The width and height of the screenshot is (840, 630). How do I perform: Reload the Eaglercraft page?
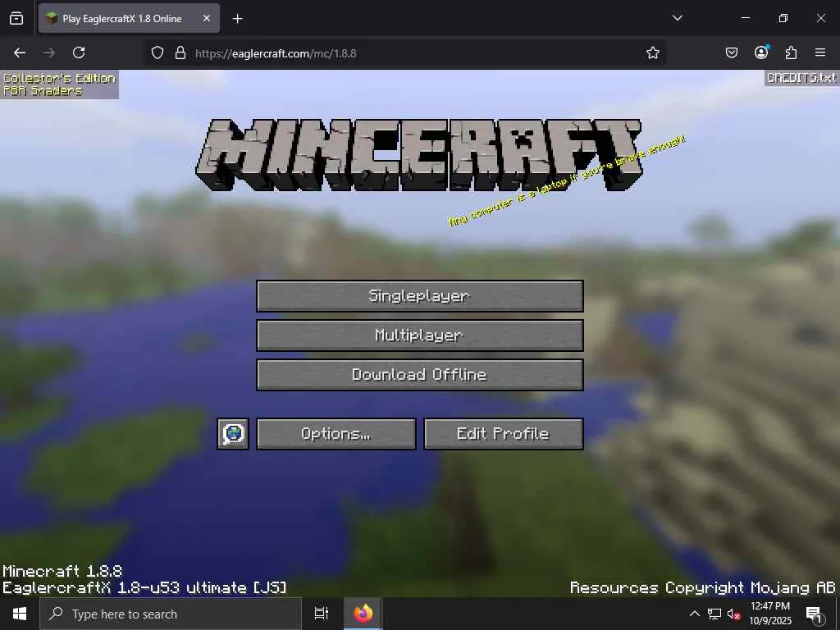(79, 52)
